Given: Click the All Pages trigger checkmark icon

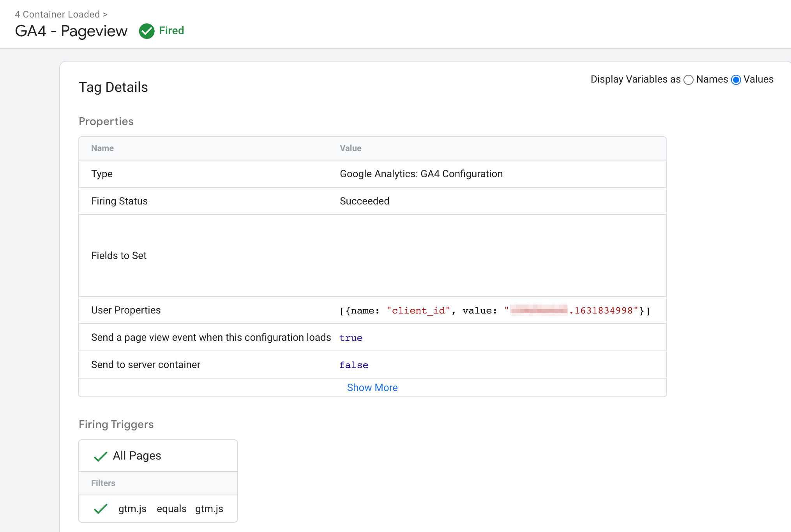Looking at the screenshot, I should (101, 456).
